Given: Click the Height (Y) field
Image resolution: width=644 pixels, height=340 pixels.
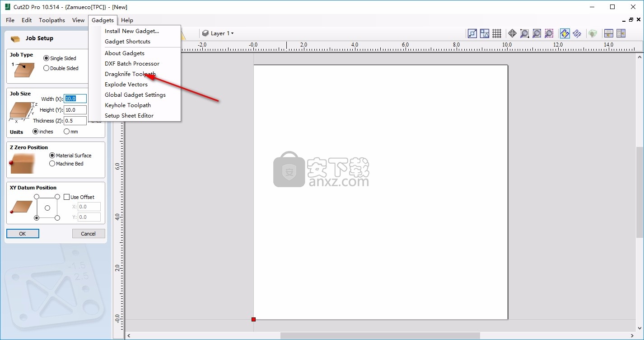Looking at the screenshot, I should [75, 110].
